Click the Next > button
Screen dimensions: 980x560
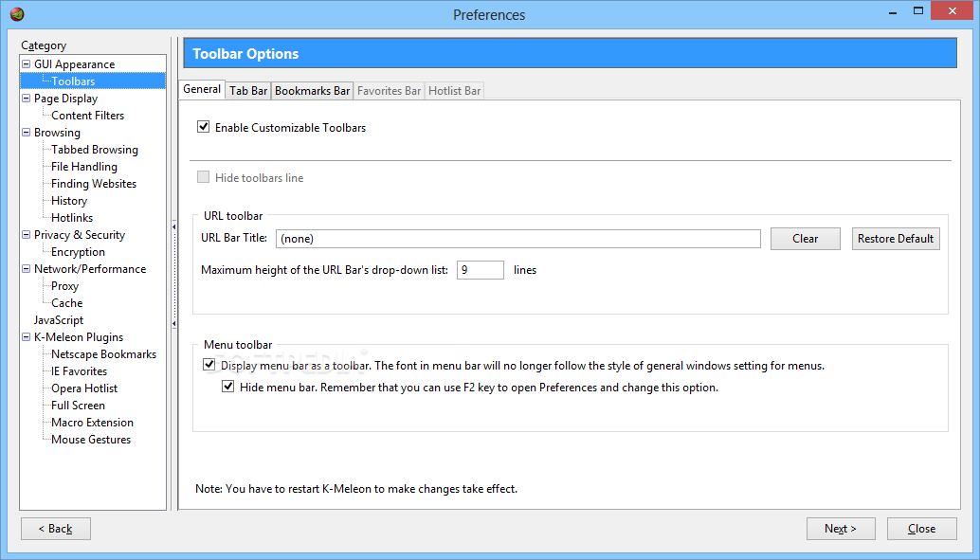click(841, 529)
